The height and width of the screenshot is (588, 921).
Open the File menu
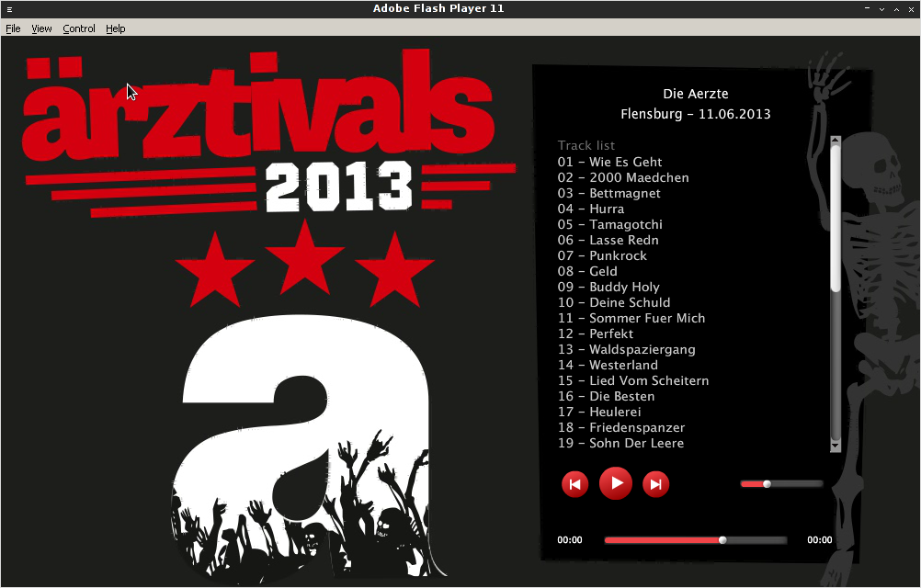13,28
